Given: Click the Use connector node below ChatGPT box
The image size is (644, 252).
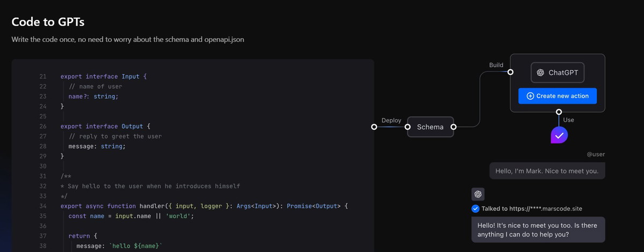Looking at the screenshot, I should click(559, 112).
